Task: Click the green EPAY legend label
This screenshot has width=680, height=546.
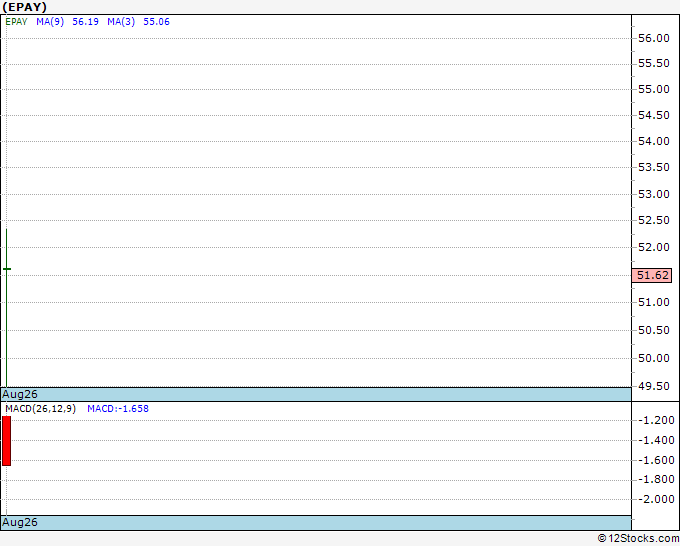Action: coord(16,22)
